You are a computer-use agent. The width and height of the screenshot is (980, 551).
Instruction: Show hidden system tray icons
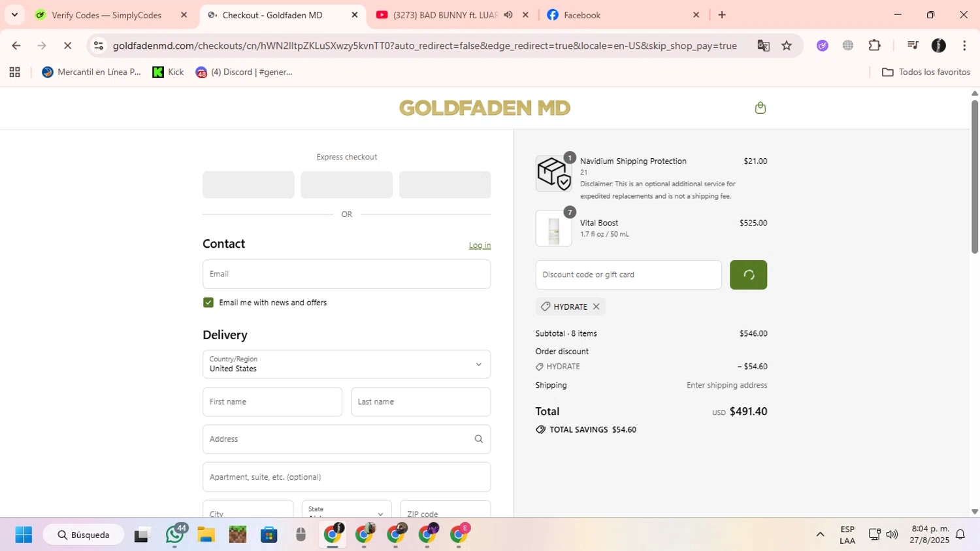point(820,535)
